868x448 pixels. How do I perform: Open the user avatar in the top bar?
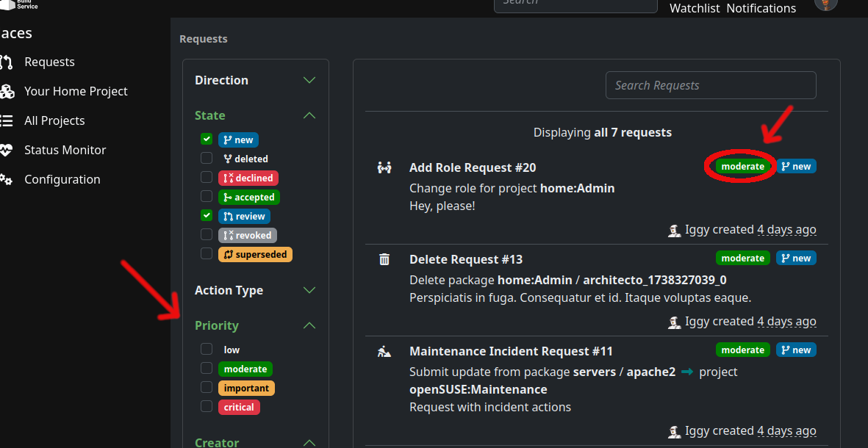coord(825,5)
